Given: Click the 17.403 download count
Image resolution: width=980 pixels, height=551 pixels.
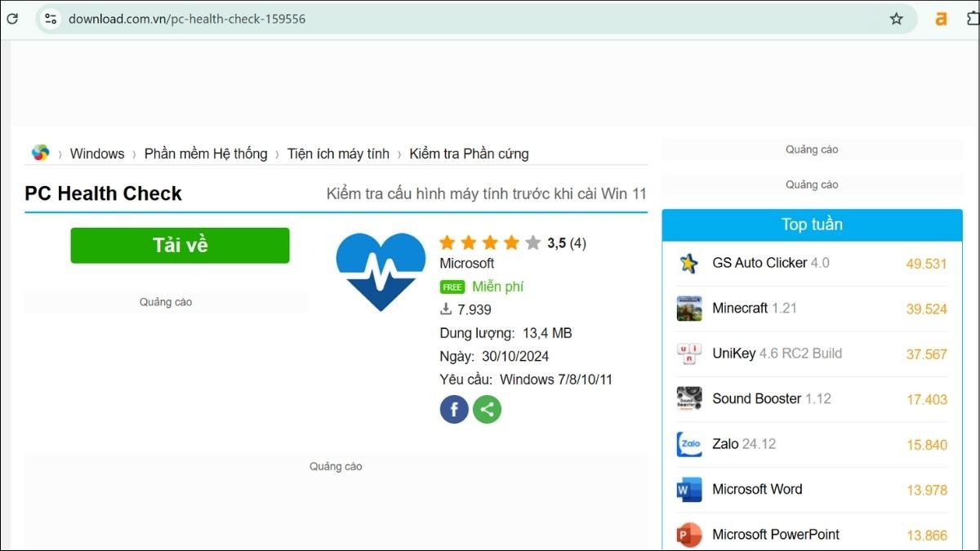Looking at the screenshot, I should tap(926, 399).
